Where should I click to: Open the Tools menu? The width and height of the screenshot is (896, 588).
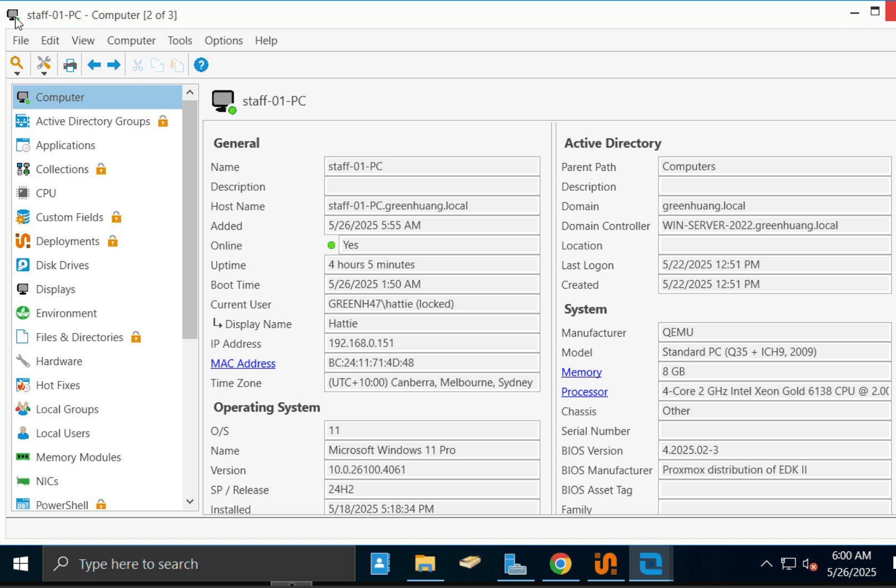[x=180, y=40]
